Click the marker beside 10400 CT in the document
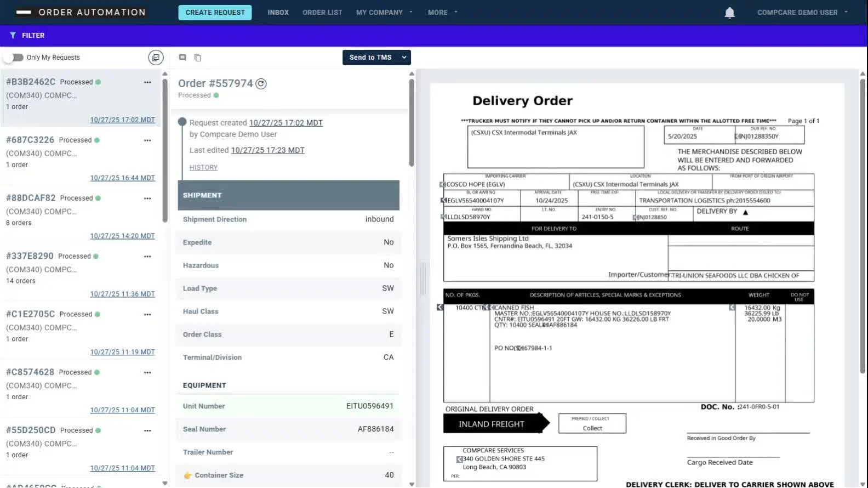The width and height of the screenshot is (868, 488). tap(440, 308)
